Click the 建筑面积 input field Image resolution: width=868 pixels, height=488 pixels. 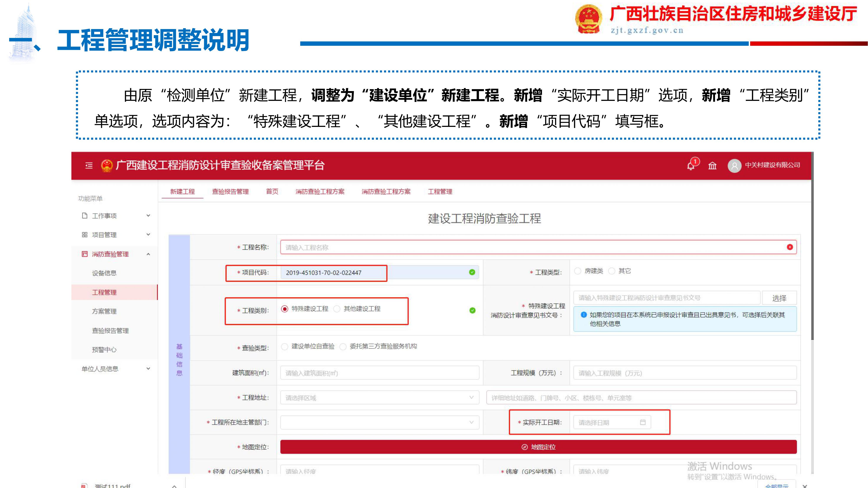379,373
